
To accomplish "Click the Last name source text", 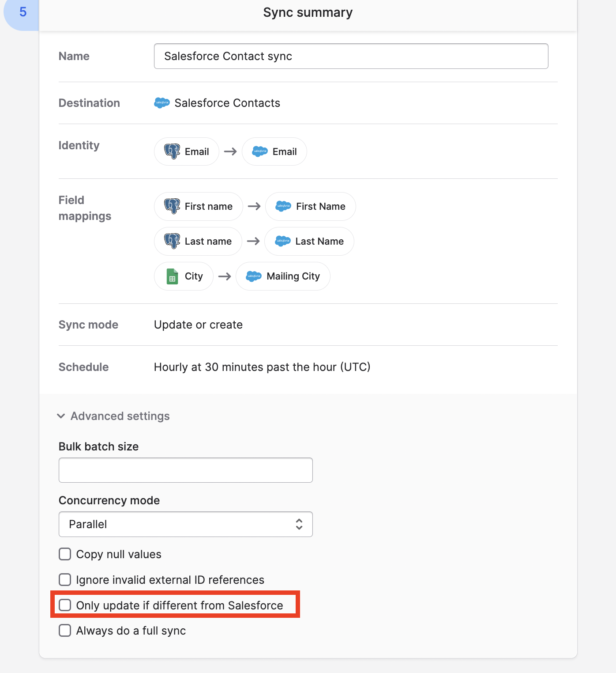I will (208, 241).
